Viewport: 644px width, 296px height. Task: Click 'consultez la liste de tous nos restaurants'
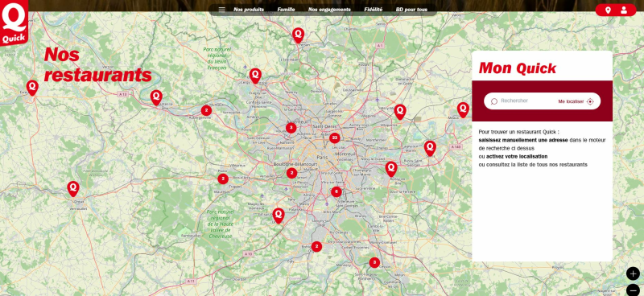click(537, 165)
